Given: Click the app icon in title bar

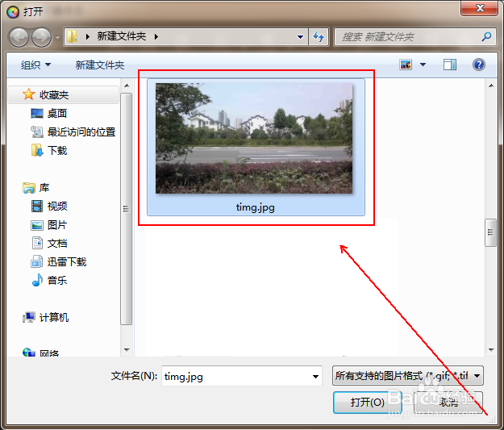Looking at the screenshot, I should 13,12.
